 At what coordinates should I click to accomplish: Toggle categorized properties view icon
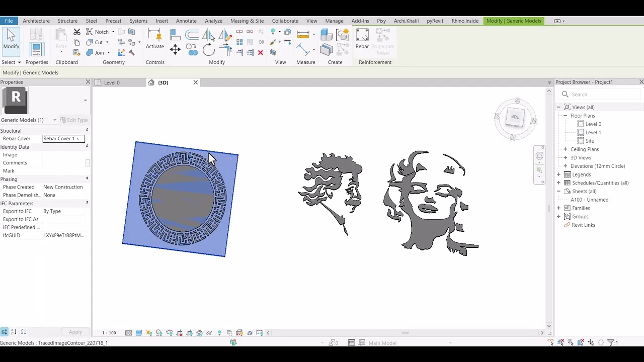[x=4, y=332]
